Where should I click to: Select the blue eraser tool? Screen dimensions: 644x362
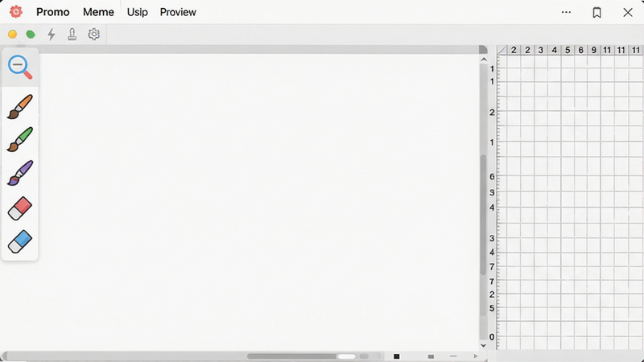pos(19,241)
